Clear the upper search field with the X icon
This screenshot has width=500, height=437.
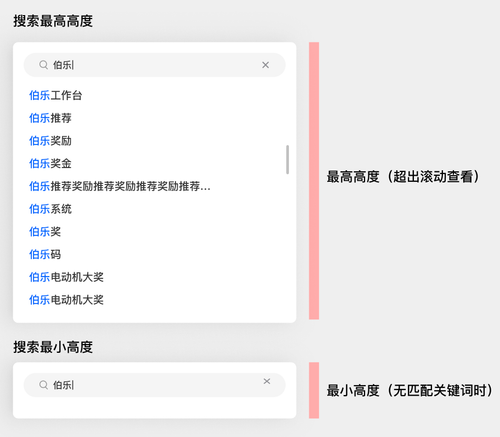[x=265, y=65]
